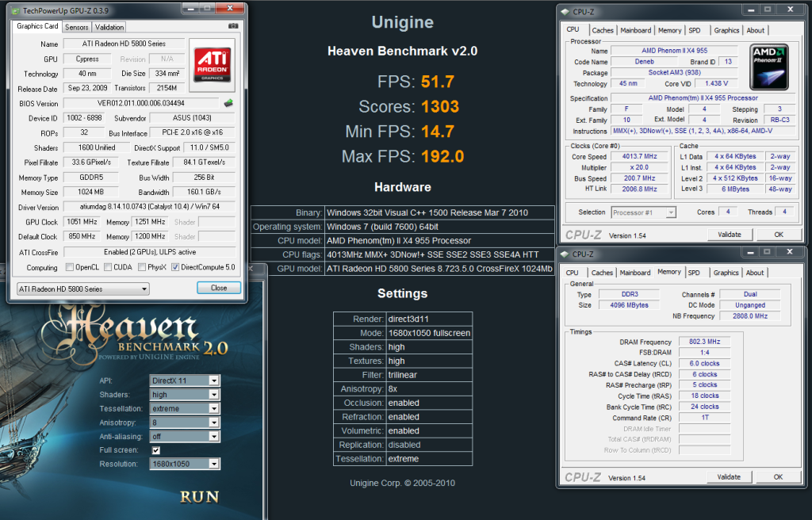Click the Specification field in CPU-Z
Viewport: 812px width, 520px height.
click(x=703, y=97)
